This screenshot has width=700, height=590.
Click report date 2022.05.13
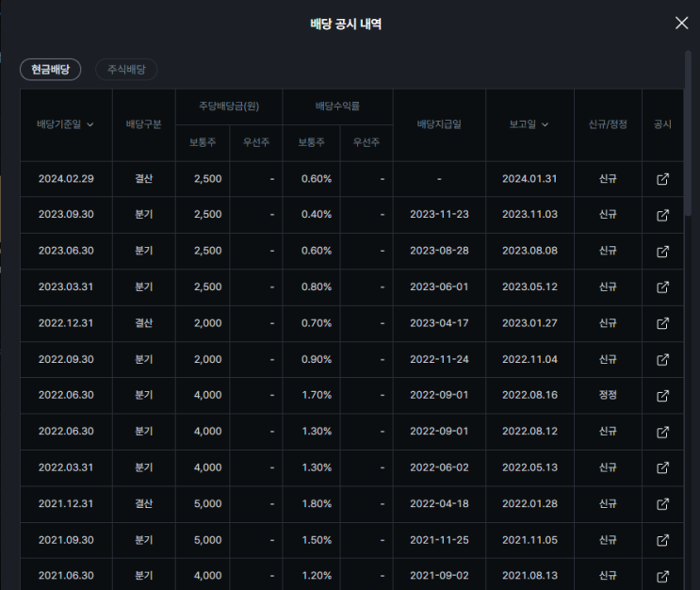pos(529,467)
